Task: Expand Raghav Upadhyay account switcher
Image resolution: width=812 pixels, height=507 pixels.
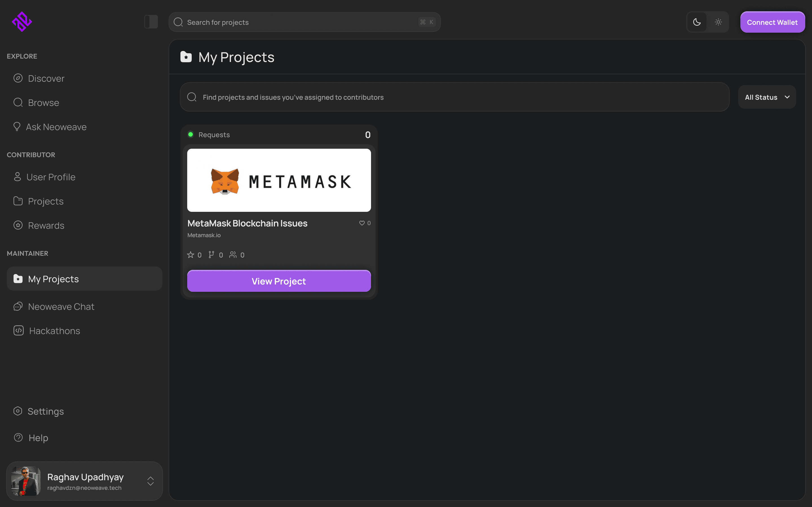Action: [150, 481]
